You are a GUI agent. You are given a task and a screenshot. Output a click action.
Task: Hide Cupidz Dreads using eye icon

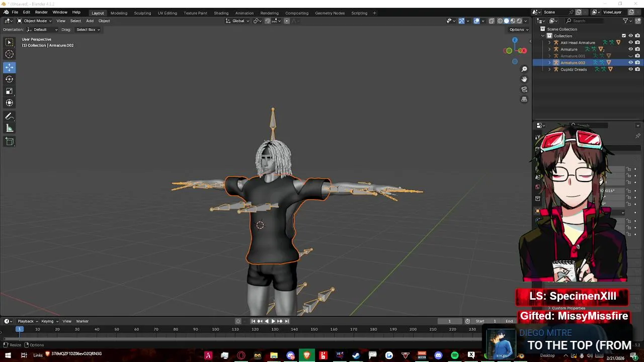point(630,69)
